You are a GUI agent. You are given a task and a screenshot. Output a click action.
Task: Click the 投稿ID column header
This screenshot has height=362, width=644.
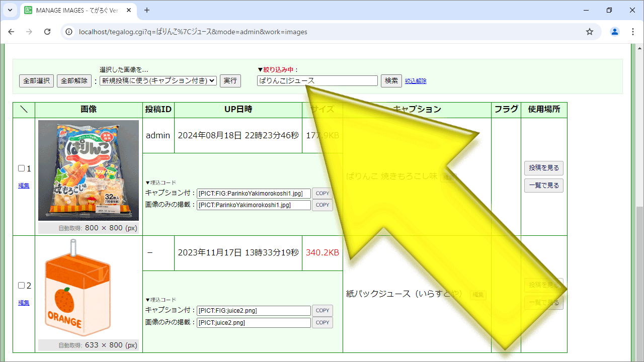point(158,110)
